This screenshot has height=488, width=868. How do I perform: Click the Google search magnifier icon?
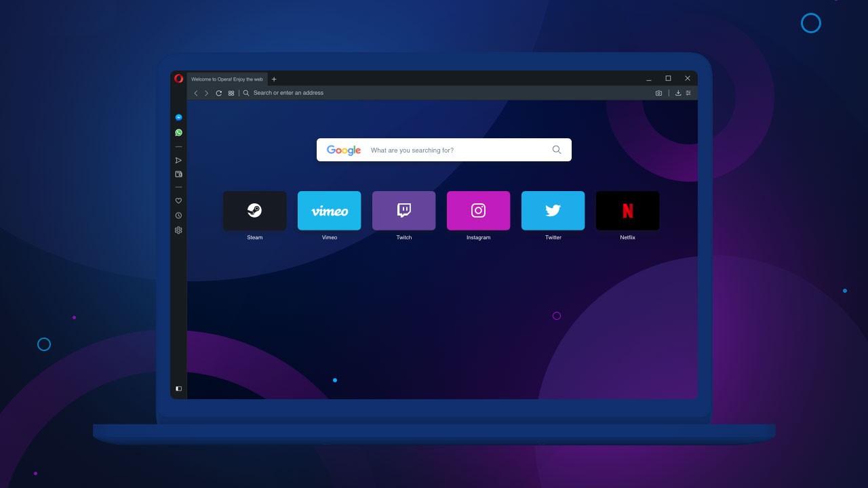[x=557, y=150]
